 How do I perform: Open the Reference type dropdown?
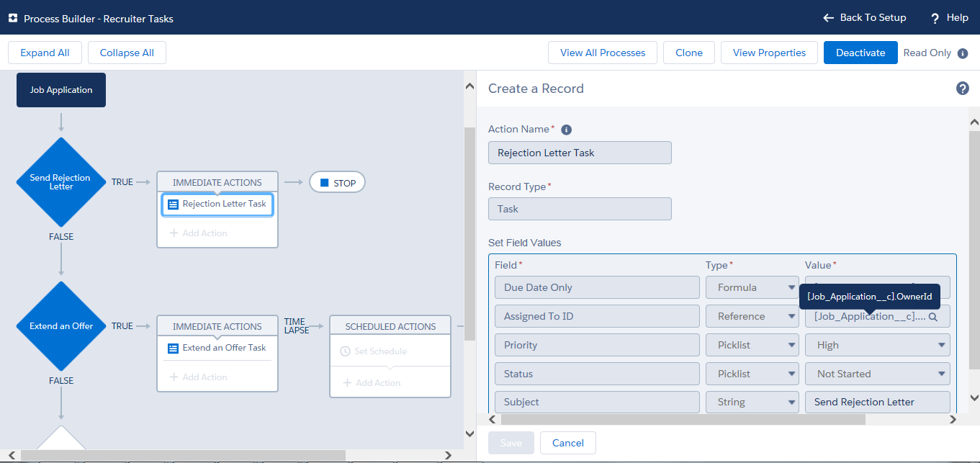752,316
